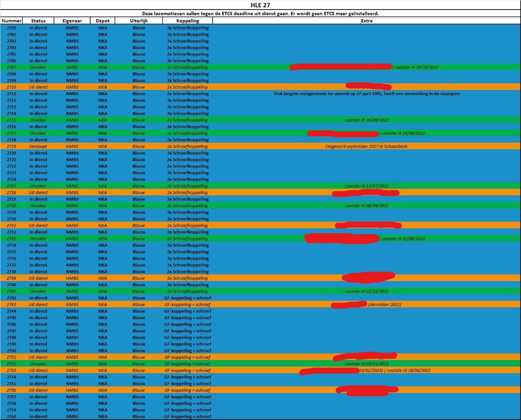Click the 2711 world record train note
This screenshot has width=521, height=420.
coord(366,93)
